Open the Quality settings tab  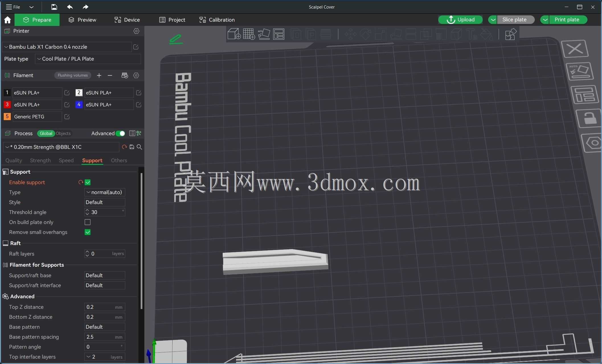pyautogui.click(x=14, y=161)
